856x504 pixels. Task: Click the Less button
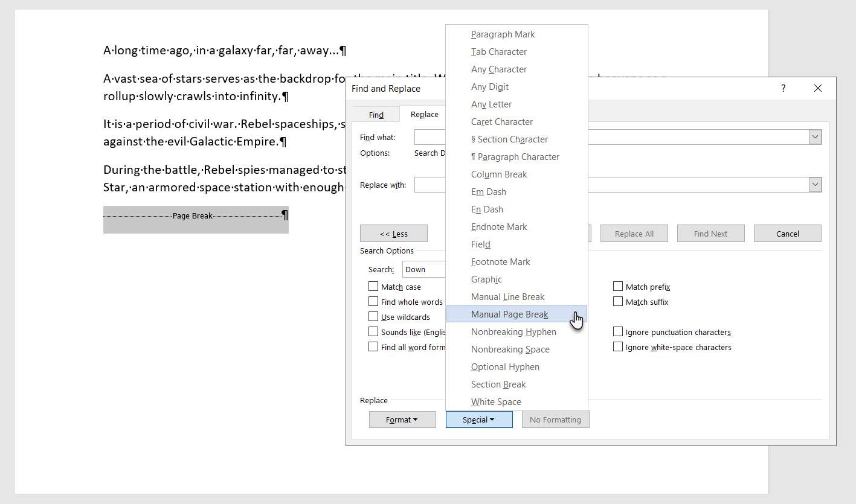coord(394,234)
